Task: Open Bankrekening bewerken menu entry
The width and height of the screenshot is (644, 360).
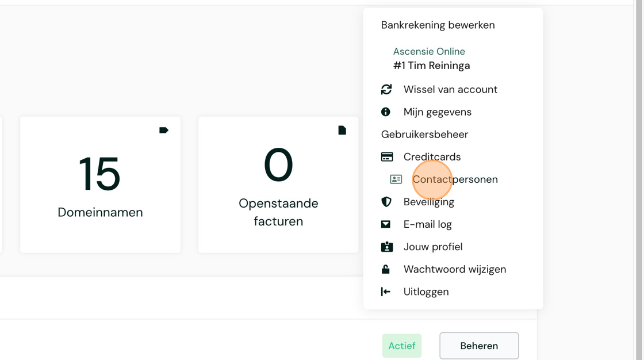Action: pos(438,25)
